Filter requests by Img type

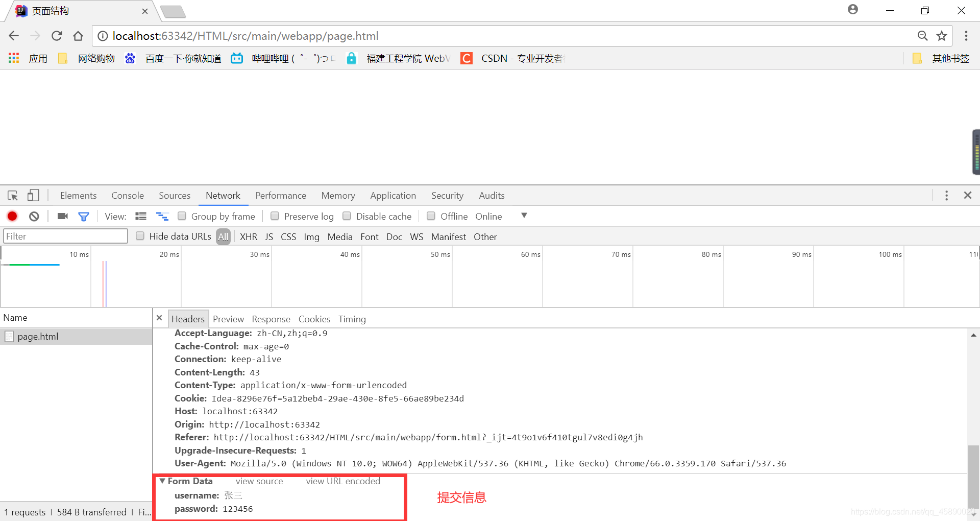pos(311,236)
